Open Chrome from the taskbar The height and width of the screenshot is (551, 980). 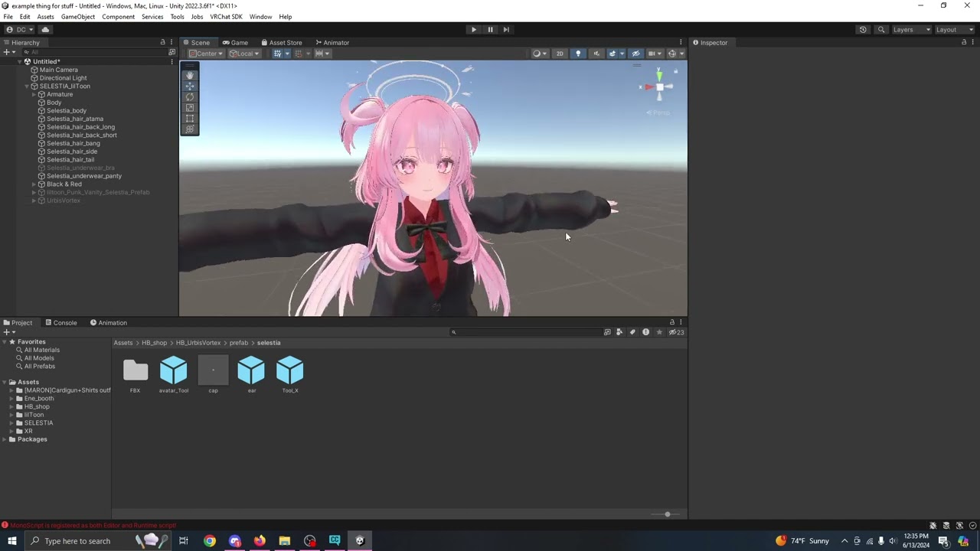pyautogui.click(x=209, y=541)
